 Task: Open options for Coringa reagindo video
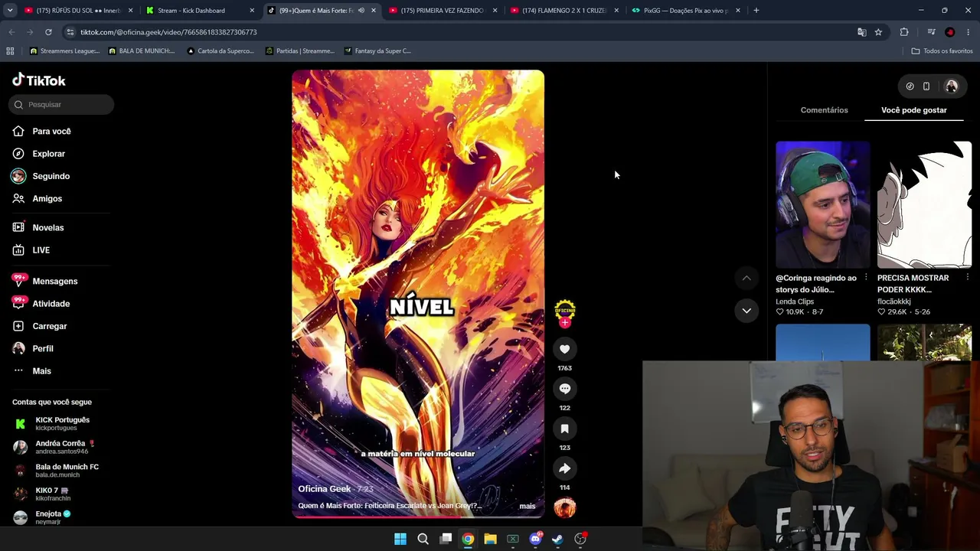[866, 277]
